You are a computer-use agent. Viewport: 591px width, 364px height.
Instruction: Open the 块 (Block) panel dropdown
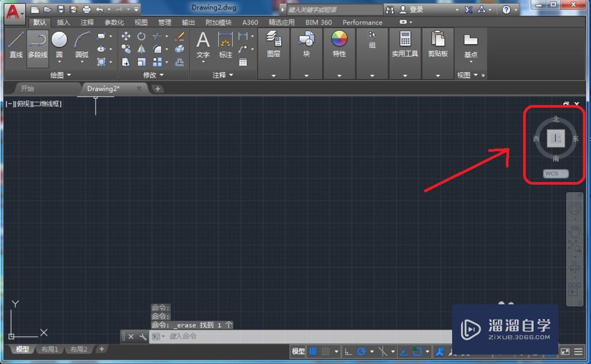[306, 76]
